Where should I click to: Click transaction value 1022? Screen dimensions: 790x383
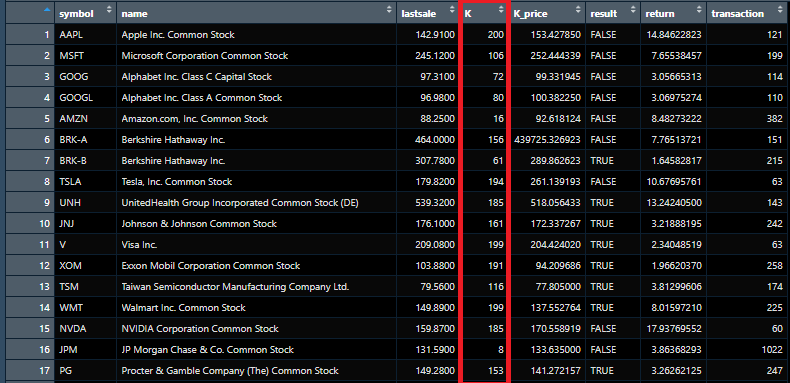[772, 350]
